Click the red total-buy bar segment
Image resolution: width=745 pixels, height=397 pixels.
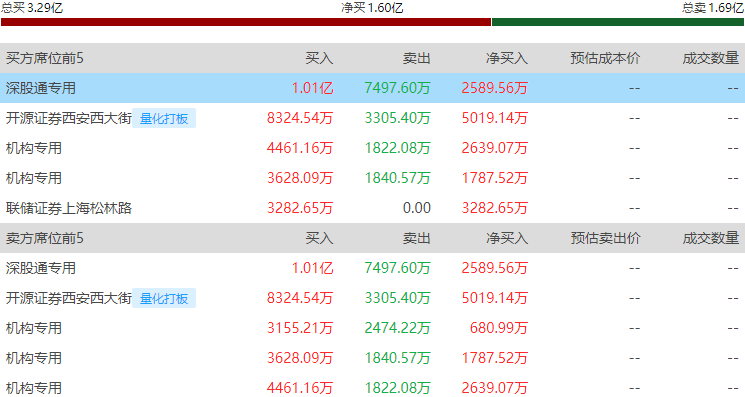[246, 22]
